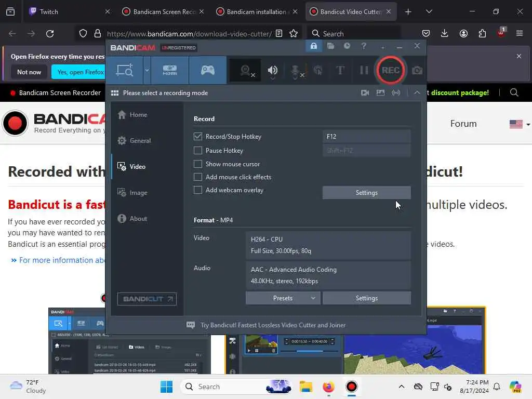
Task: Collapse Bandicam panel with chevron up
Action: point(417,92)
